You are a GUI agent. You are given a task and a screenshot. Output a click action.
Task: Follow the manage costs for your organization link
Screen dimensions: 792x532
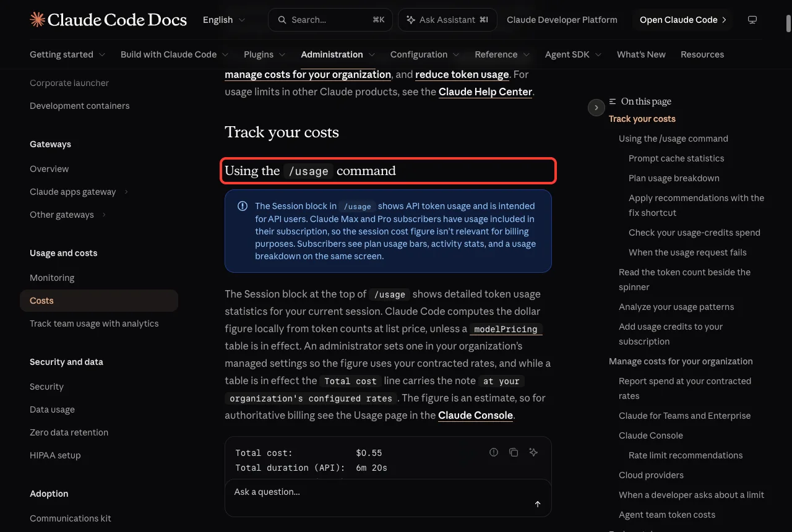click(308, 74)
